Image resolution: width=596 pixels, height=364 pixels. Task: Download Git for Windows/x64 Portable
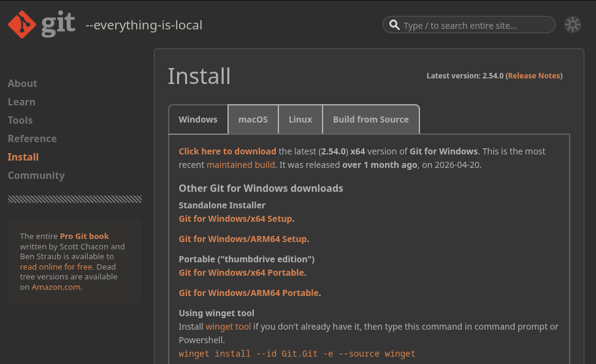point(242,273)
